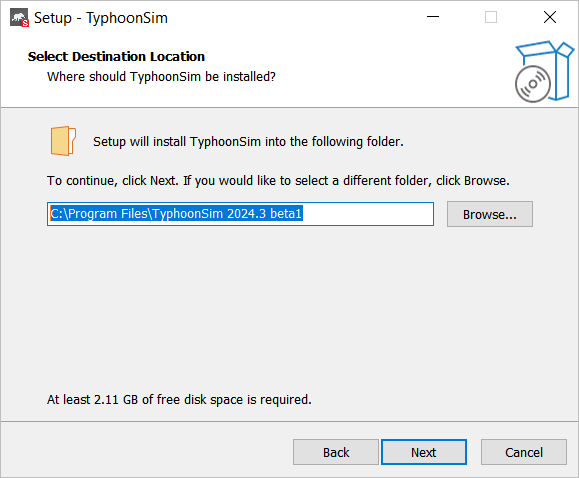Image resolution: width=579 pixels, height=478 pixels.
Task: Click the free disk space requirement text
Action: click(x=179, y=400)
